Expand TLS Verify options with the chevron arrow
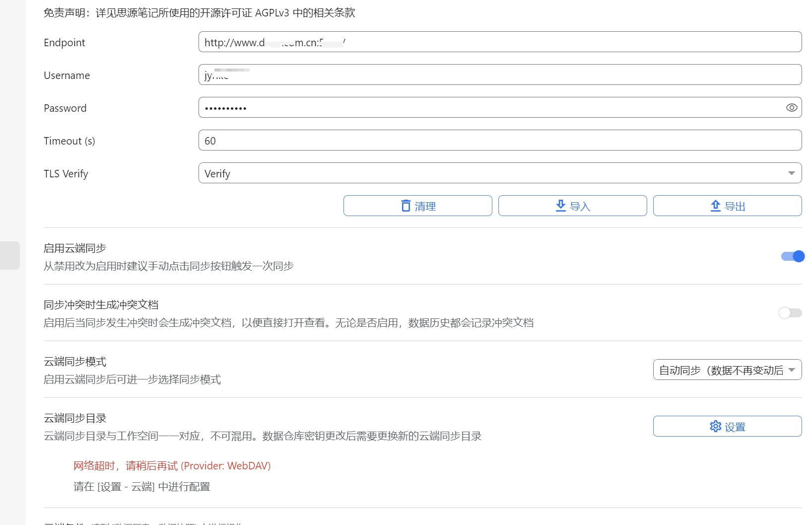This screenshot has width=812, height=525. [x=793, y=173]
